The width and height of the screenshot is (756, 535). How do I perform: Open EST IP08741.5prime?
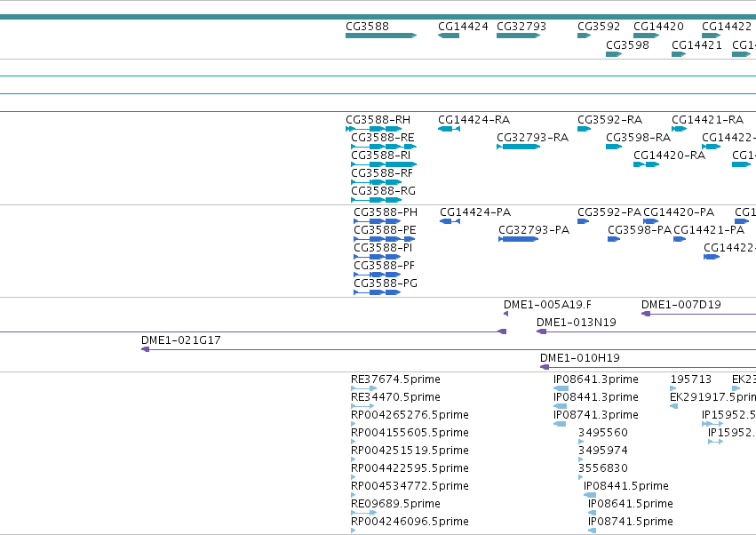click(x=592, y=531)
